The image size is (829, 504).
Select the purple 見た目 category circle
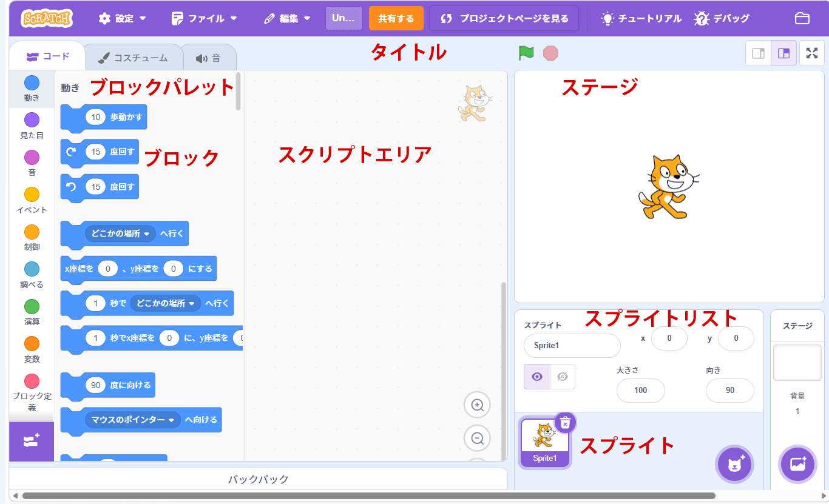[32, 120]
